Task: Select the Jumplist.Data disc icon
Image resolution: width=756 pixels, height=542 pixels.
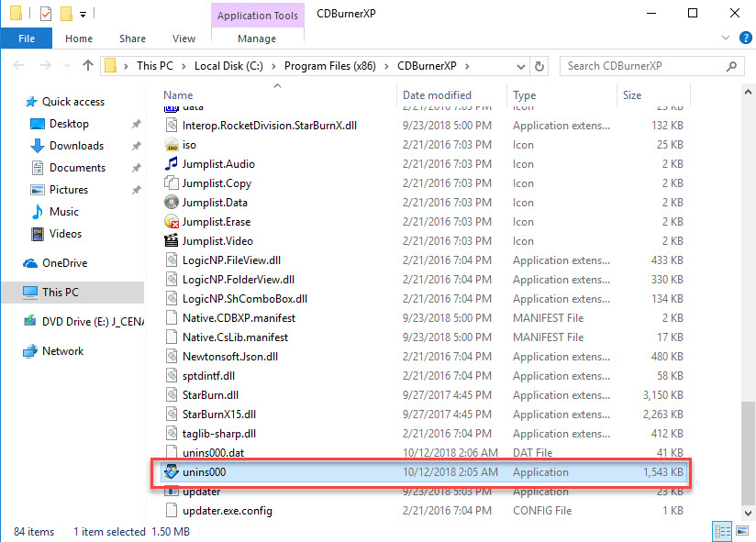Action: [172, 203]
